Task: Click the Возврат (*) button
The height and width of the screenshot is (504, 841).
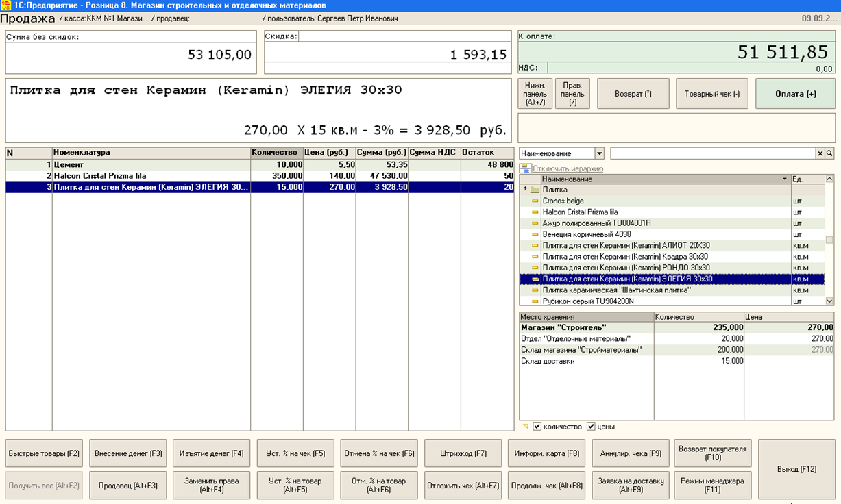Action: click(x=633, y=94)
